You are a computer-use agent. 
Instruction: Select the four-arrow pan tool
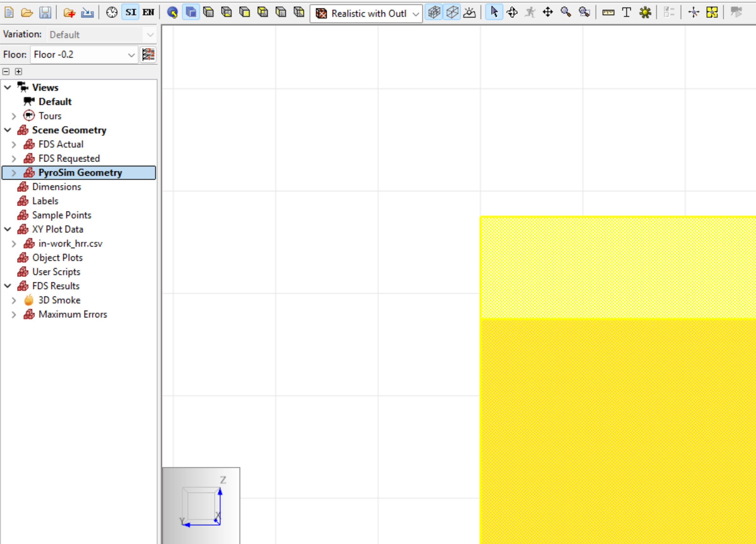(x=548, y=13)
